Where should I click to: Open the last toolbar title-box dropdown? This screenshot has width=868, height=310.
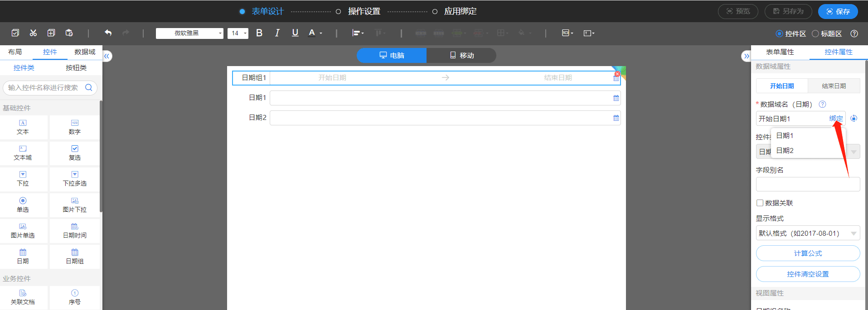point(589,33)
